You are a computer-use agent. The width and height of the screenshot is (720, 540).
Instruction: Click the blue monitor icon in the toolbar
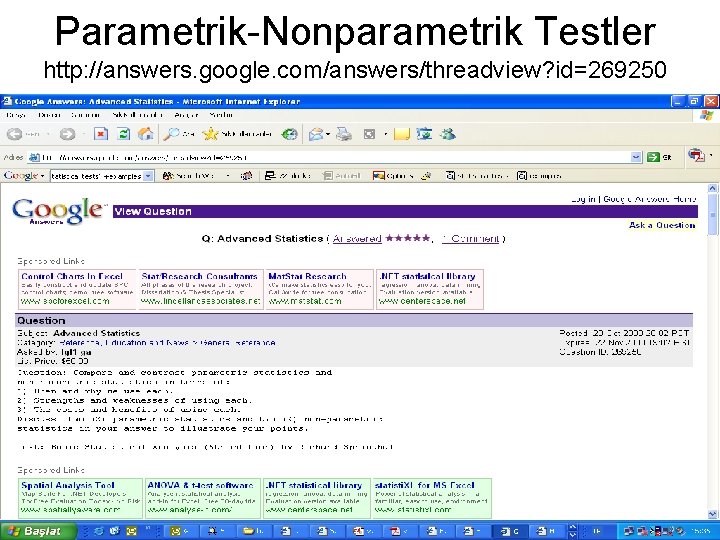tap(424, 134)
